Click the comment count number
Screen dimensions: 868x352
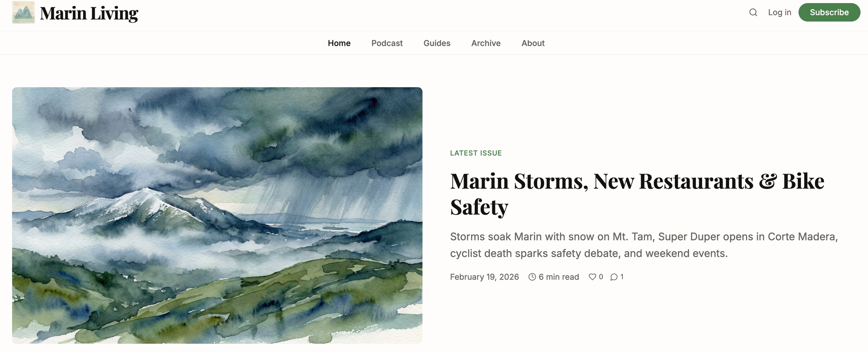pyautogui.click(x=622, y=277)
